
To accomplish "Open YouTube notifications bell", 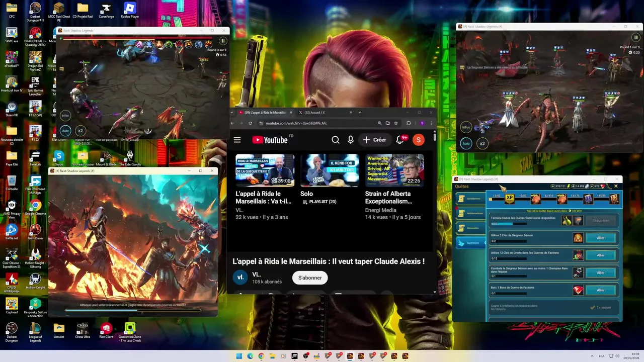I will [400, 140].
